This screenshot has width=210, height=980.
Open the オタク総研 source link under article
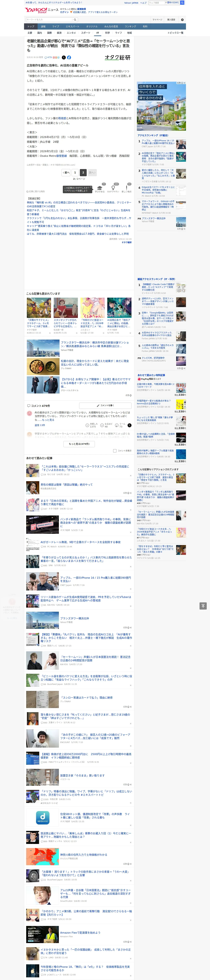pyautogui.click(x=127, y=242)
